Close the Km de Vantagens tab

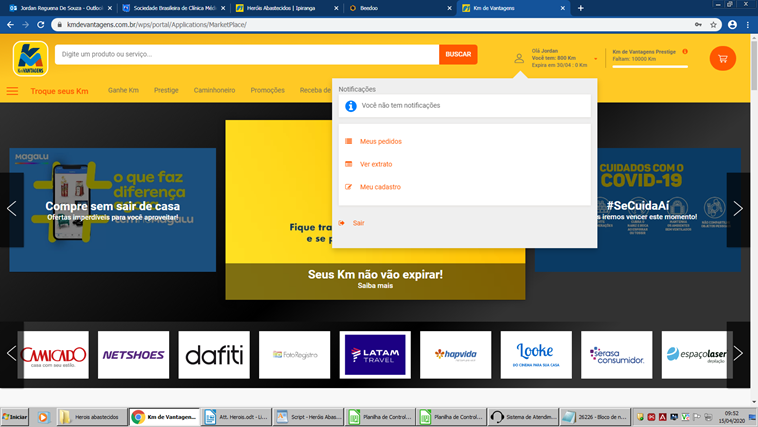pyautogui.click(x=563, y=8)
